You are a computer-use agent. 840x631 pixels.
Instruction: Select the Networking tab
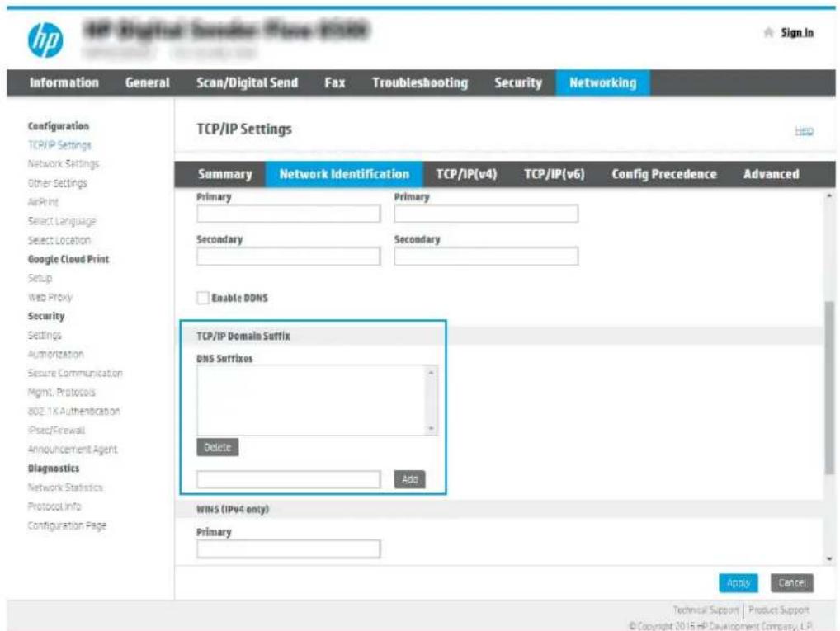pos(602,83)
